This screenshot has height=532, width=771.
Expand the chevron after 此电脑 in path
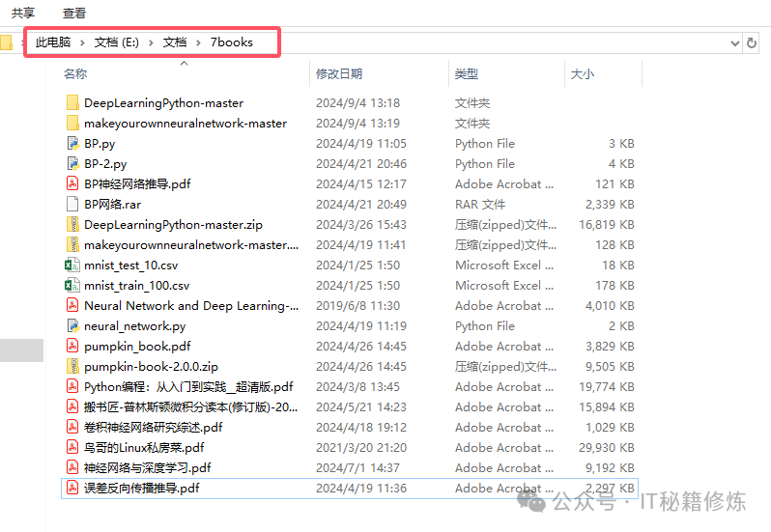(84, 42)
